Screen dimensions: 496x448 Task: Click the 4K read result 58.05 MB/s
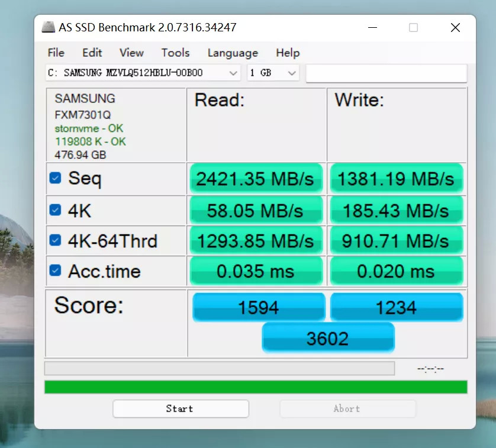(256, 210)
